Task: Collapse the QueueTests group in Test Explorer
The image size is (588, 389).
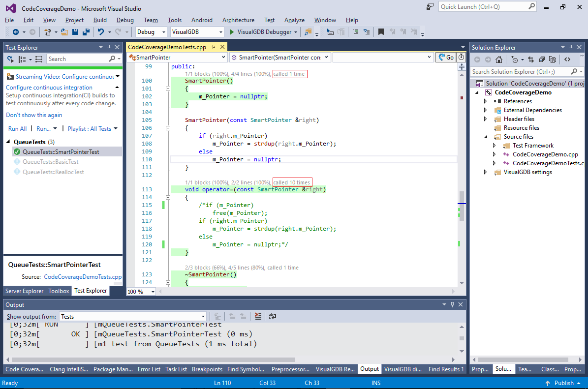Action: [8, 142]
